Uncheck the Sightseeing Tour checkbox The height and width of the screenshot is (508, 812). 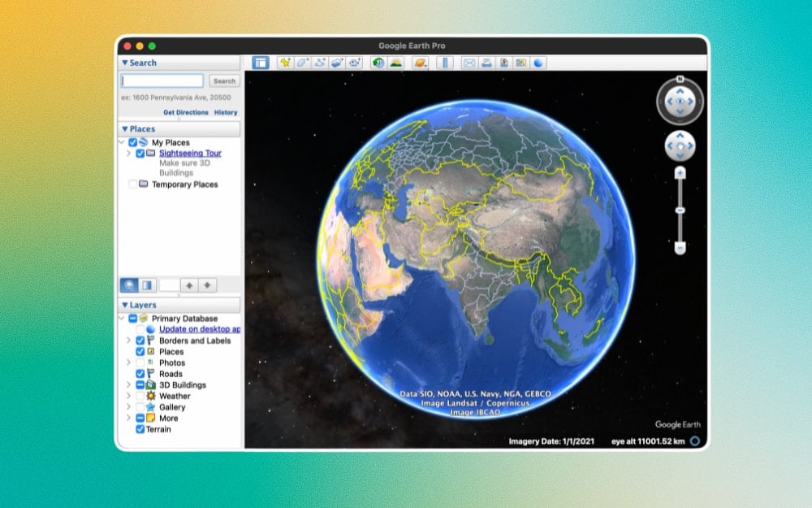[x=140, y=154]
